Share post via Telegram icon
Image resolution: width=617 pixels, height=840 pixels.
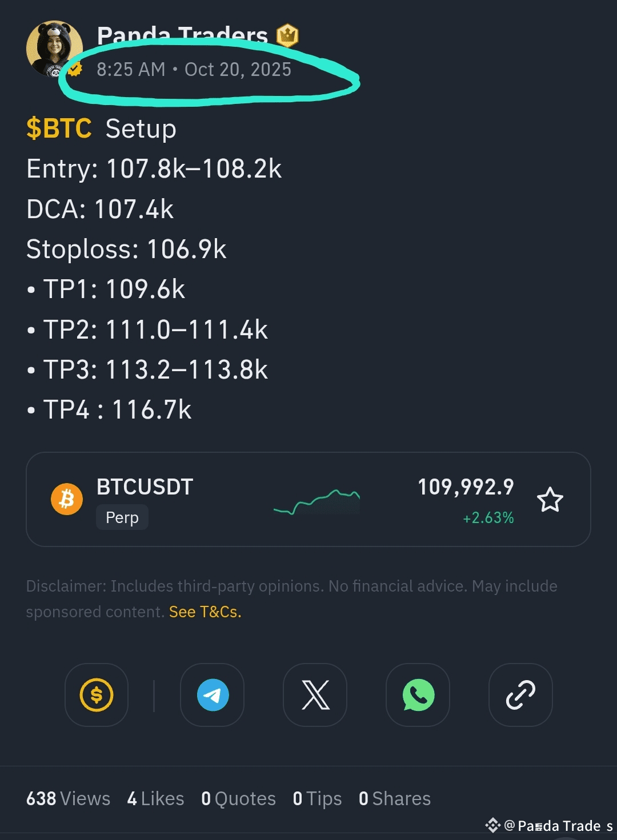point(213,695)
